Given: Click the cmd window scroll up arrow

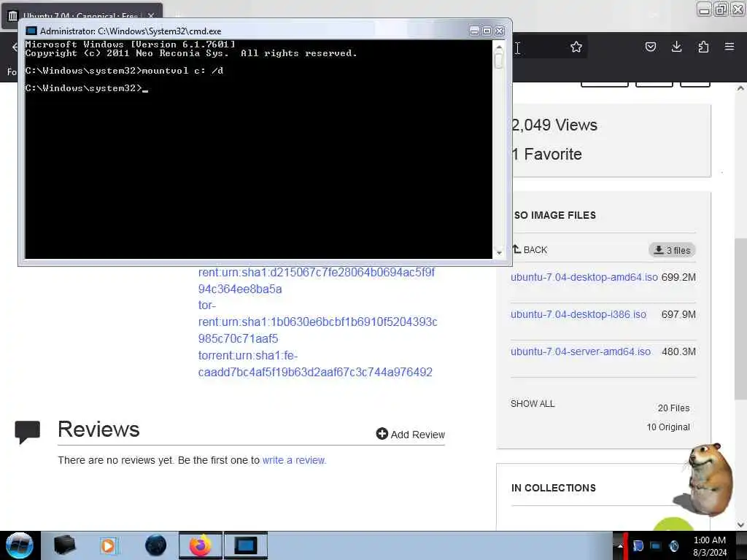Looking at the screenshot, I should 499,47.
